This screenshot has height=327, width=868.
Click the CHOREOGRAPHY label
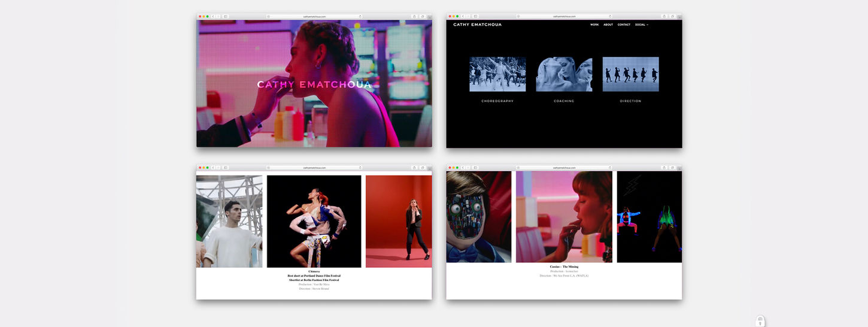tap(497, 101)
